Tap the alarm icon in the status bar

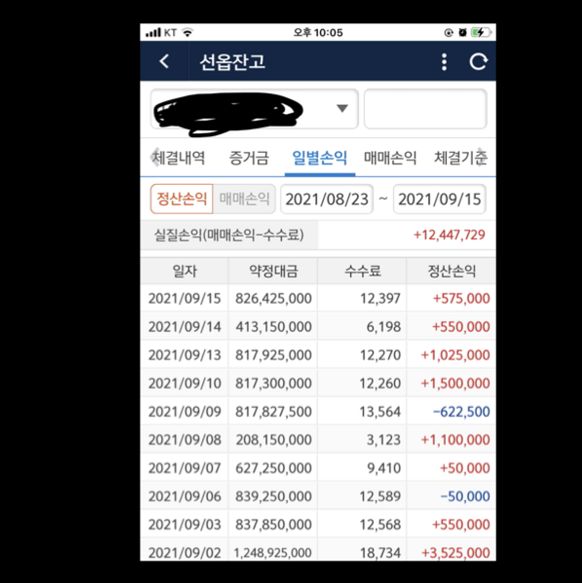(x=462, y=33)
